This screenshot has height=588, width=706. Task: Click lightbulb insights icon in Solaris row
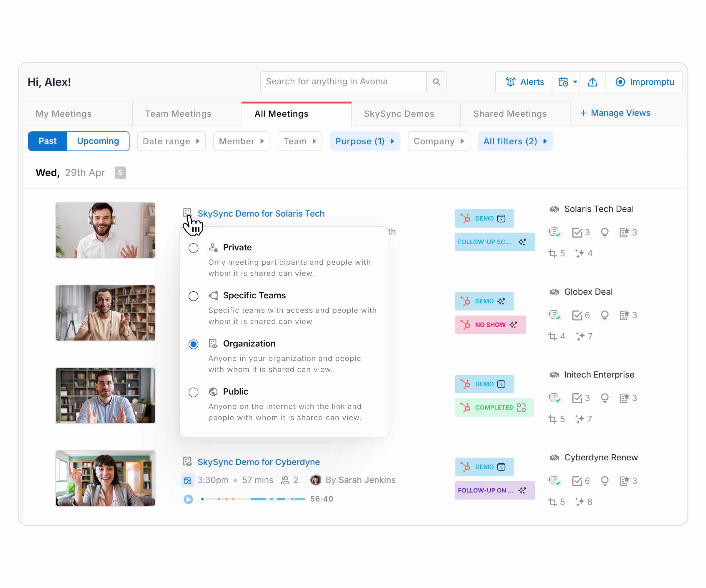pyautogui.click(x=605, y=233)
